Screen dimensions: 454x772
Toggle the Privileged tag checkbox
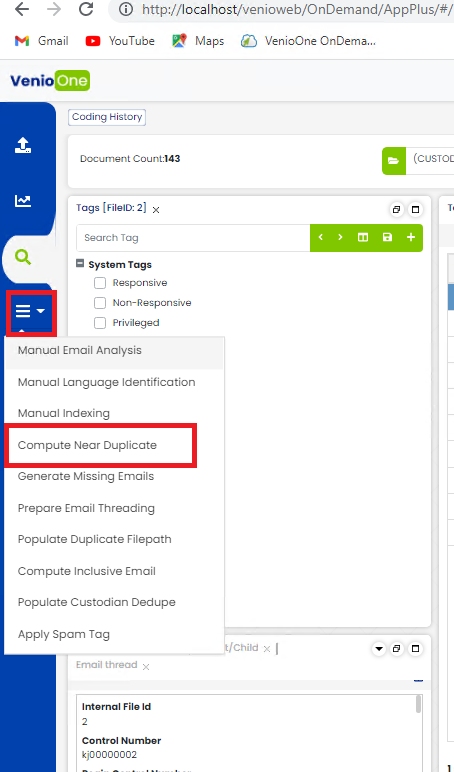[x=100, y=323]
